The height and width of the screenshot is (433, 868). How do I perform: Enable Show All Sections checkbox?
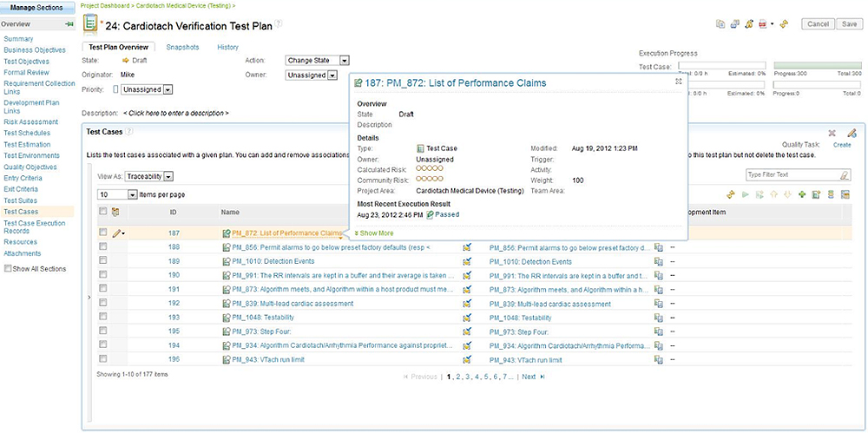(8, 268)
